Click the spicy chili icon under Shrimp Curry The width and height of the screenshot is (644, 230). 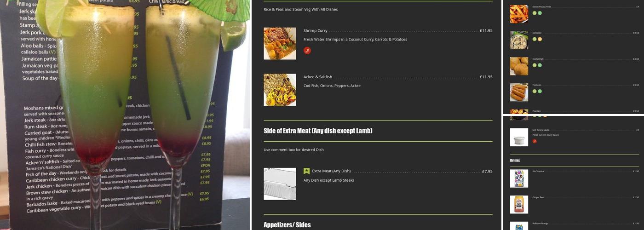[307, 51]
